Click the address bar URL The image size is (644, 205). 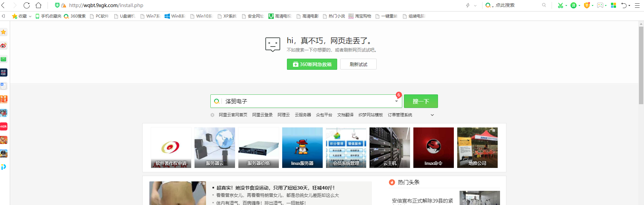(x=106, y=5)
